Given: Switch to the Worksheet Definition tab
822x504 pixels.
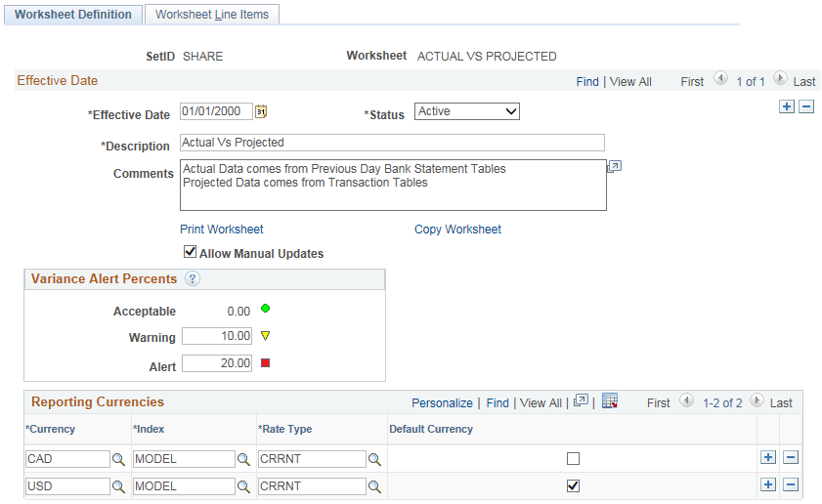Looking at the screenshot, I should 73,14.
